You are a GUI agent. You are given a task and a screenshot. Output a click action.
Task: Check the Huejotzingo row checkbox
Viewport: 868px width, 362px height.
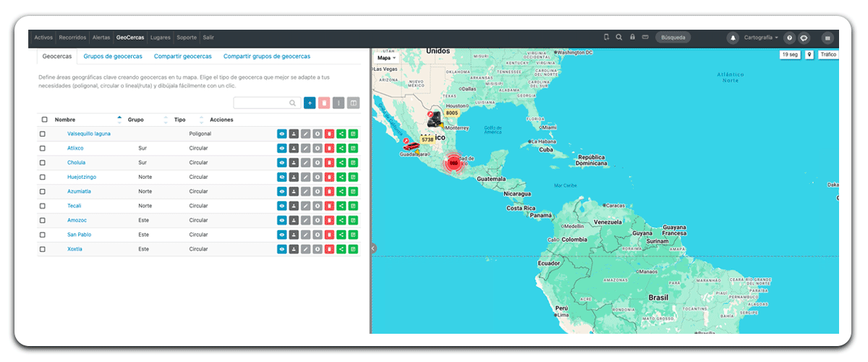(43, 177)
